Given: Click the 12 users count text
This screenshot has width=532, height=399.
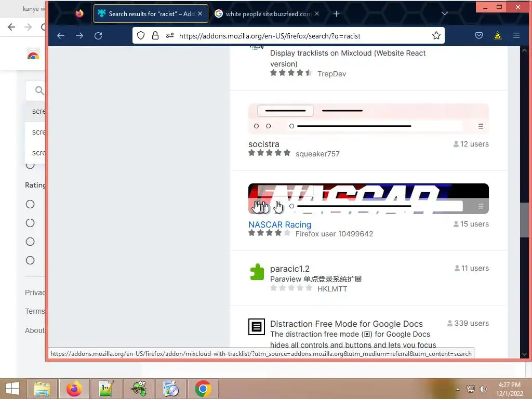Looking at the screenshot, I should [x=474, y=144].
